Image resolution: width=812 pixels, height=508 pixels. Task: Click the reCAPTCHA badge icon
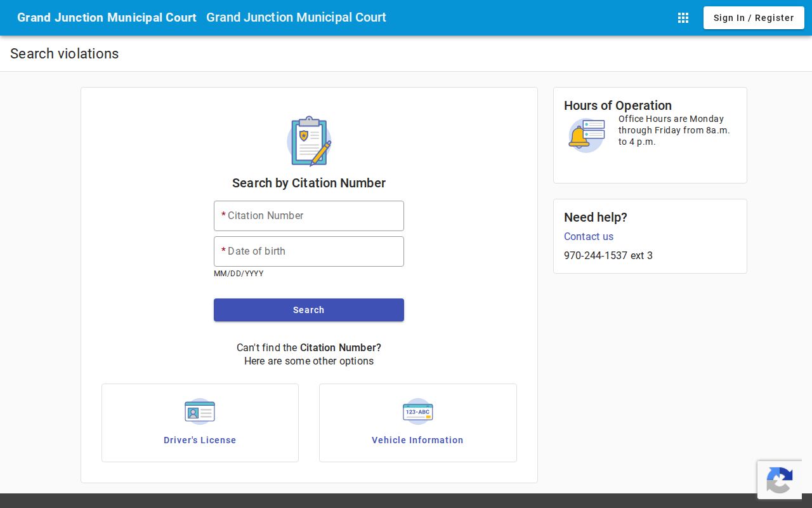click(780, 480)
